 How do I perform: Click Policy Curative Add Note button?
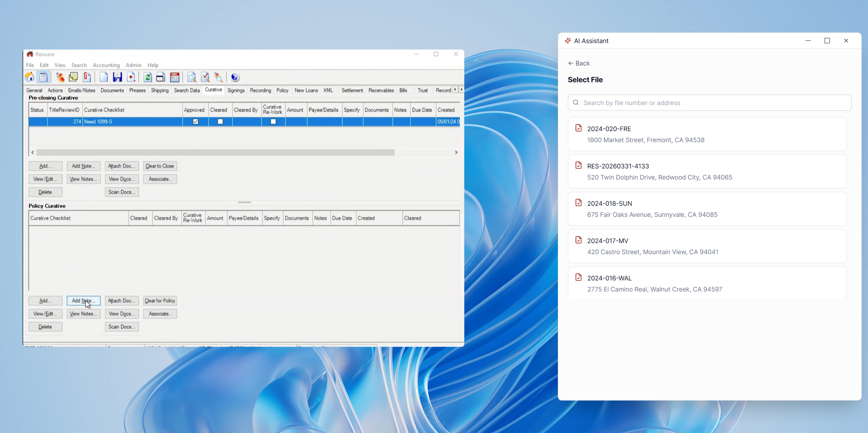tap(83, 301)
